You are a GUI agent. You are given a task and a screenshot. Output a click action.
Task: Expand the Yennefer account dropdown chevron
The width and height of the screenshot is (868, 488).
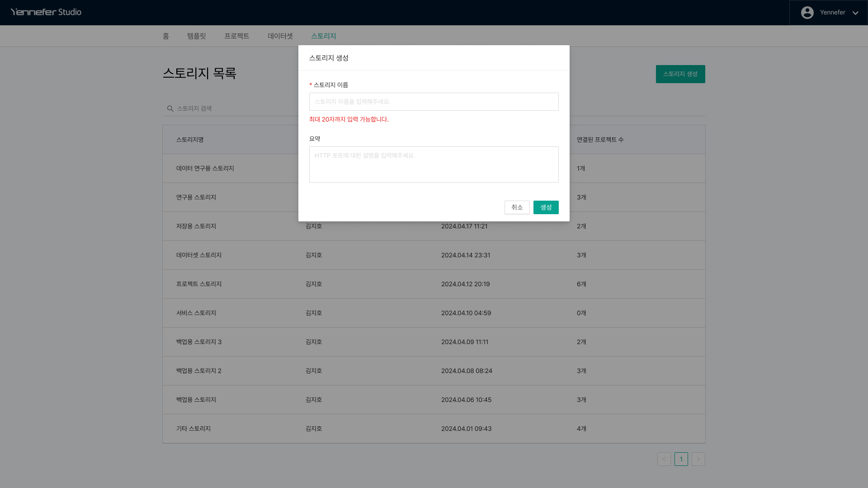point(855,13)
